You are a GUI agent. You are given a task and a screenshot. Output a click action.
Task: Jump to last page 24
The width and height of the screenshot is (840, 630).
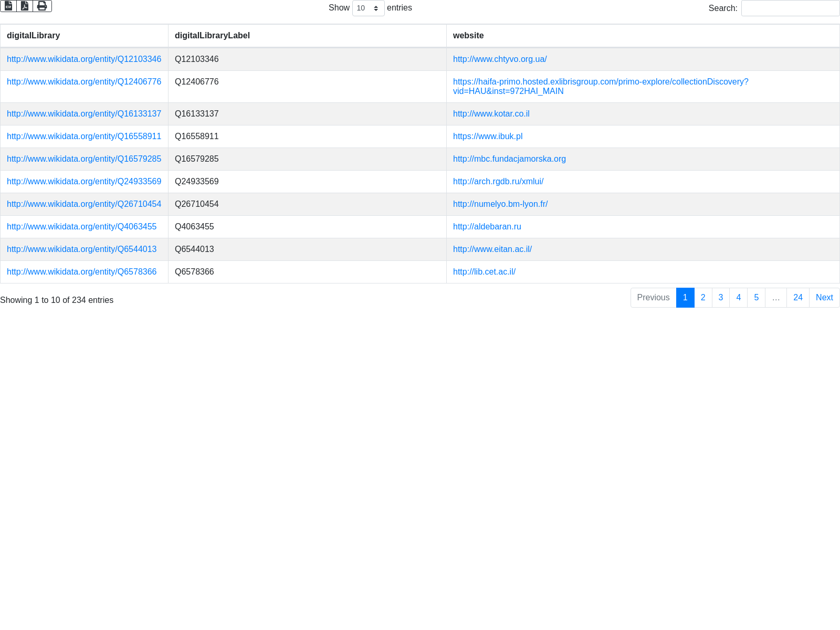pos(797,298)
